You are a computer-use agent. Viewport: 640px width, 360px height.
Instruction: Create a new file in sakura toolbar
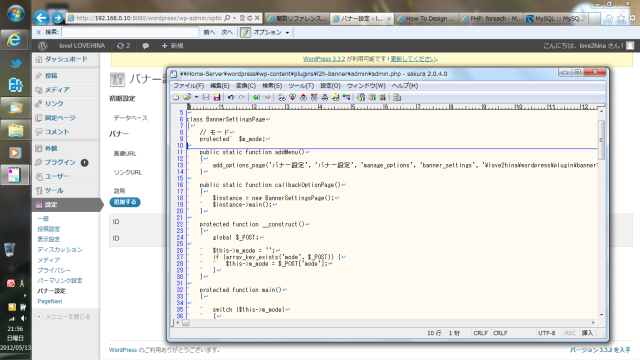point(176,97)
